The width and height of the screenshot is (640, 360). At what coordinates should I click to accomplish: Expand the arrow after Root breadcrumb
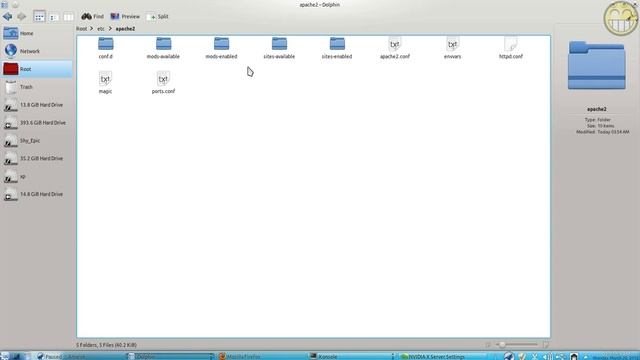(x=92, y=29)
